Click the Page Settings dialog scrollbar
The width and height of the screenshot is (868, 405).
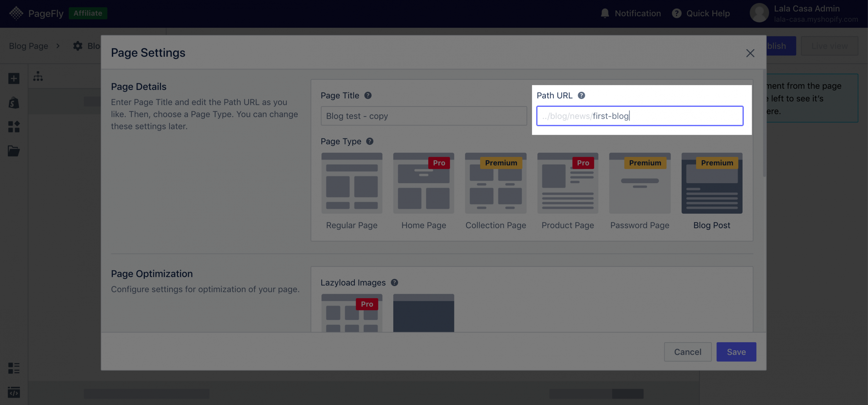pyautogui.click(x=764, y=123)
